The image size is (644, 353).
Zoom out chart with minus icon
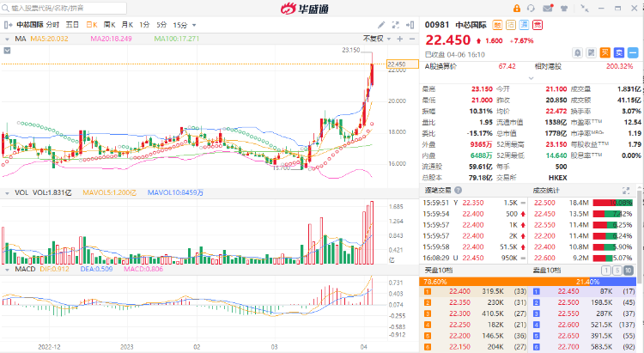point(412,39)
